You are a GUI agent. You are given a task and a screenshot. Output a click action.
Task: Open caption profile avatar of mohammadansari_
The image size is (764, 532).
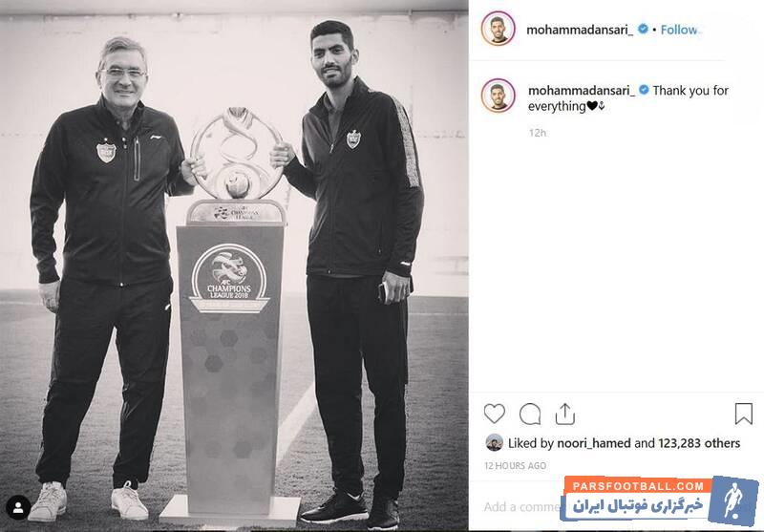498,95
